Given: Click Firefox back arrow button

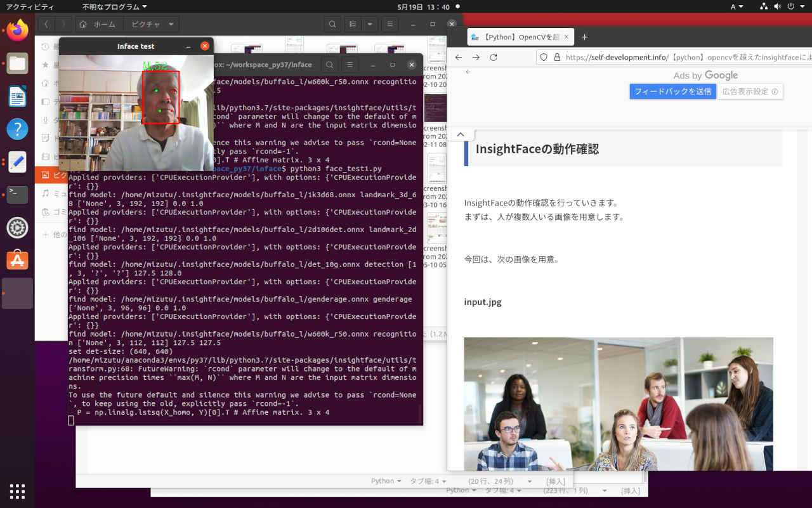Looking at the screenshot, I should [459, 57].
